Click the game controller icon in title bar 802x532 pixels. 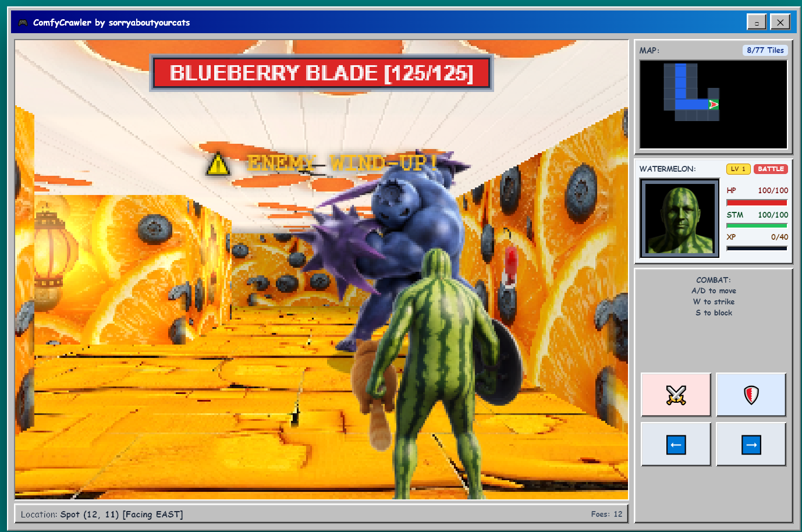(23, 23)
